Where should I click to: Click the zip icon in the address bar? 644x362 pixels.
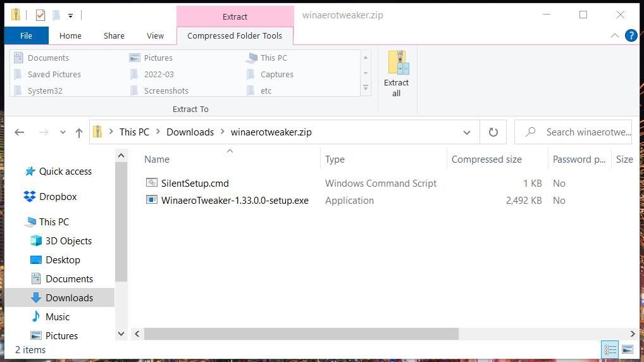(x=97, y=132)
